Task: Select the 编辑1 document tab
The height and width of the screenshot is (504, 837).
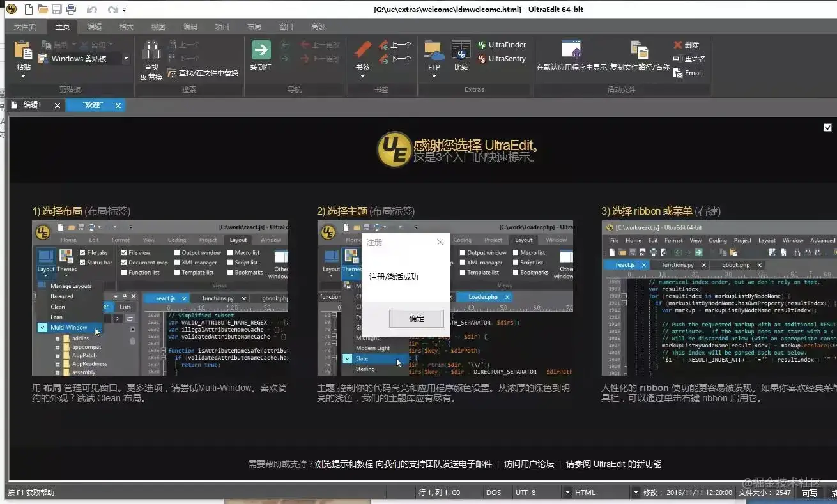Action: (x=32, y=105)
